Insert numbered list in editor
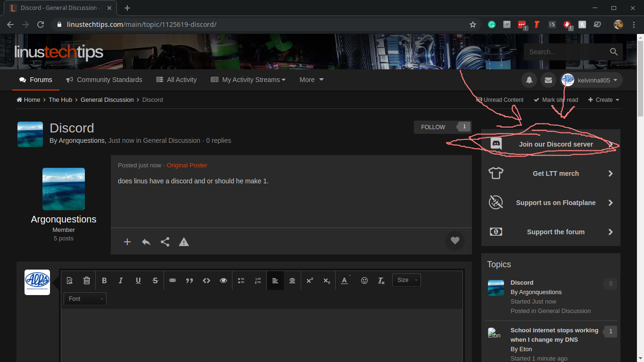644x362 pixels. tap(258, 280)
